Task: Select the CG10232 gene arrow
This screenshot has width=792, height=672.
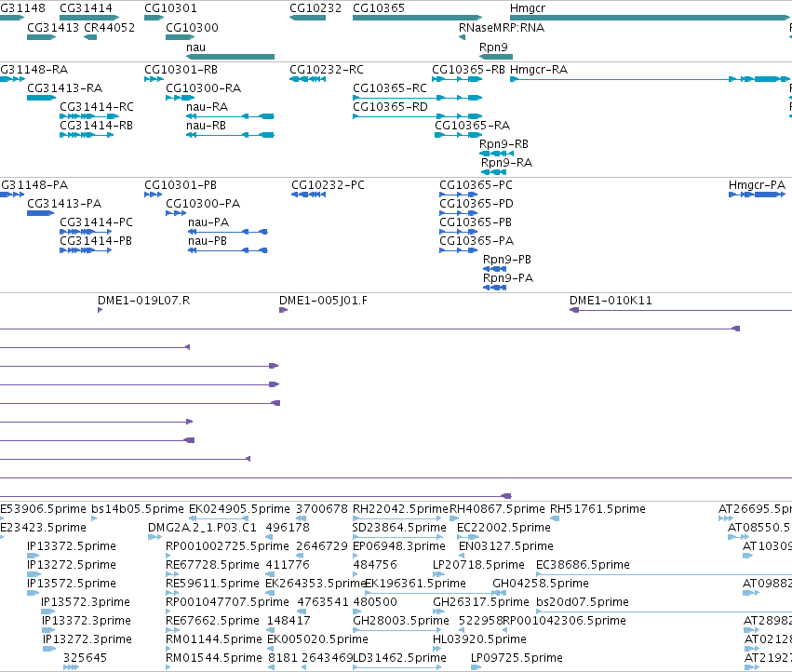Action: 308,18
